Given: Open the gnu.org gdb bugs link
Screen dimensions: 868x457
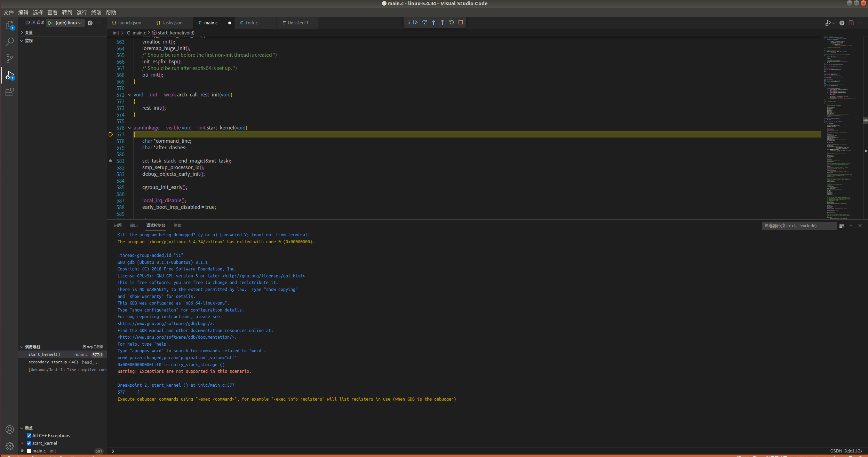Looking at the screenshot, I should click(x=165, y=324).
